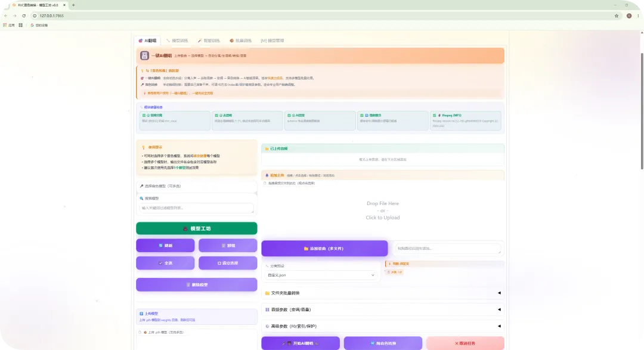Viewport: 644px width, 350px height.
Task: Expand the 文件夹批量转换 section
Action: click(383, 293)
